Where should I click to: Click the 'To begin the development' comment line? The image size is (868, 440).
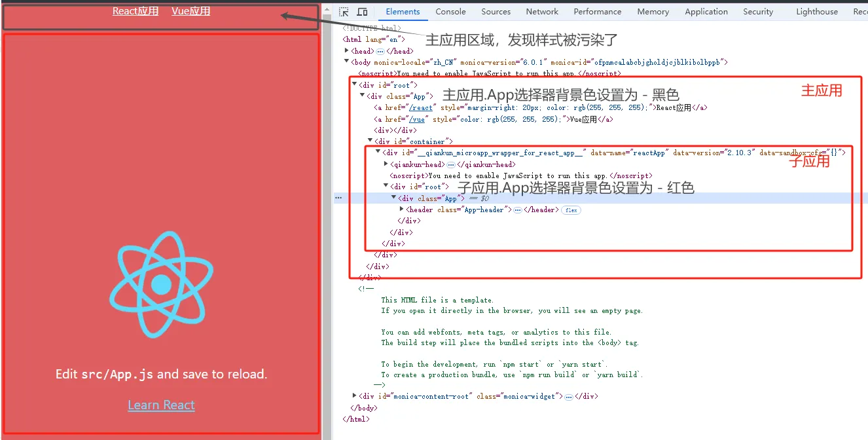click(494, 364)
